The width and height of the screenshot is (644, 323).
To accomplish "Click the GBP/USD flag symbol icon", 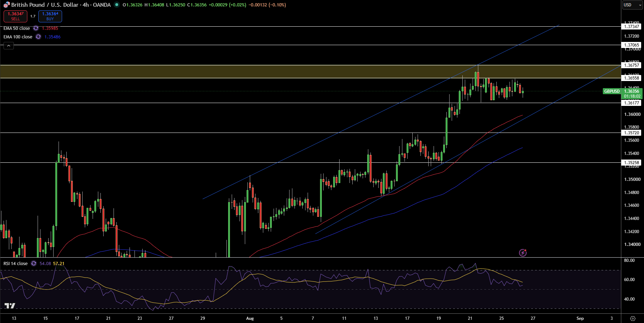I will (x=7, y=5).
